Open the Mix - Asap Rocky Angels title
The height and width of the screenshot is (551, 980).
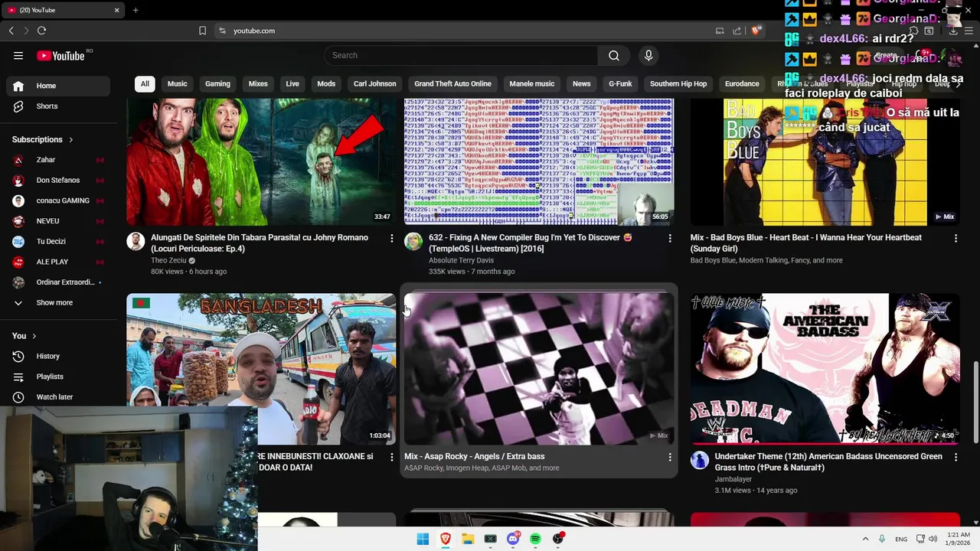tap(474, 457)
